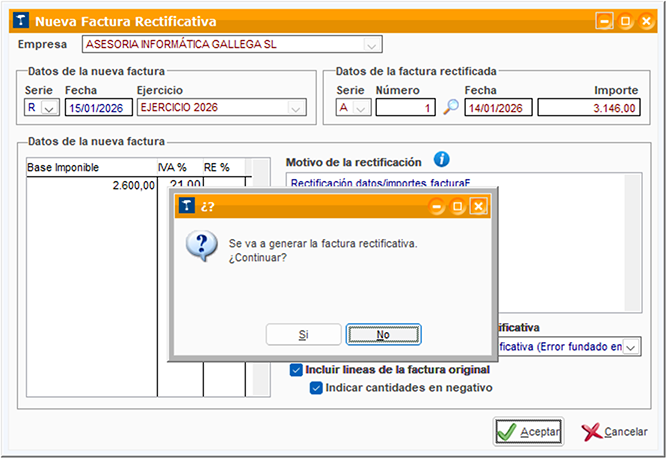Click the Número field with value 1
Image resolution: width=666 pixels, height=458 pixels.
406,107
